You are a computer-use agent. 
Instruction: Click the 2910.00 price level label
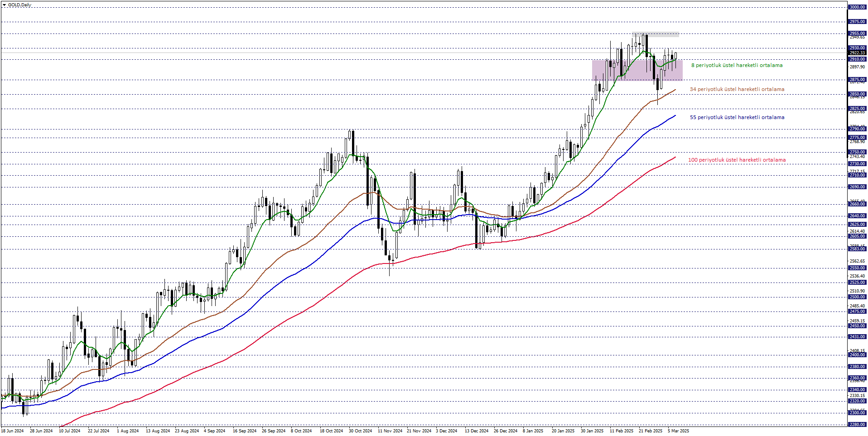[857, 59]
